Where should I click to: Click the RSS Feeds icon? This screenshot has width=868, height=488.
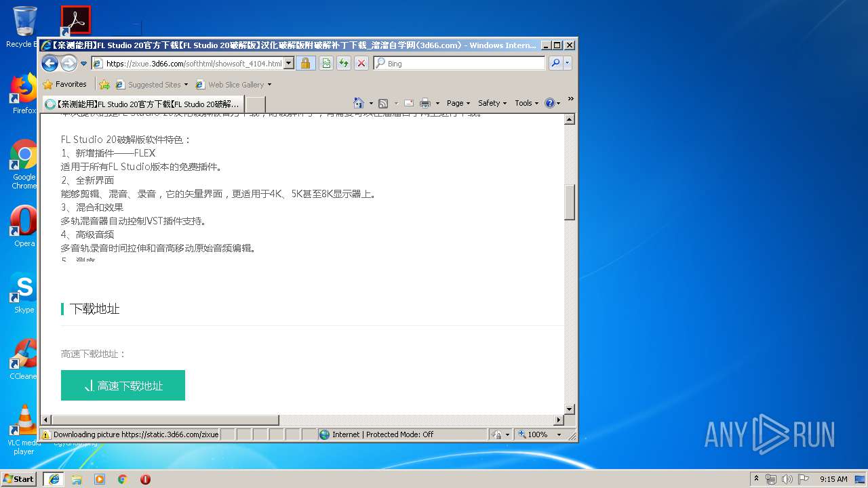tap(383, 103)
